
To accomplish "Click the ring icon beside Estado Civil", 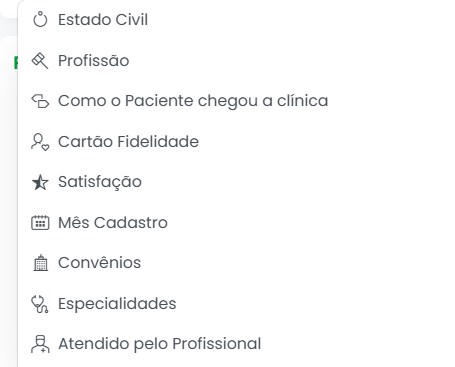I will (x=40, y=19).
